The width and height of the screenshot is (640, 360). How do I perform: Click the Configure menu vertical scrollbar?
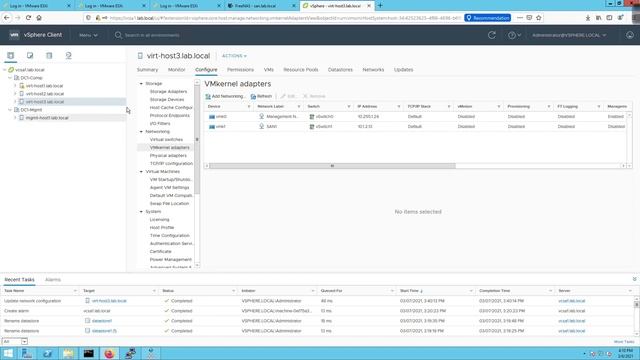point(197,140)
